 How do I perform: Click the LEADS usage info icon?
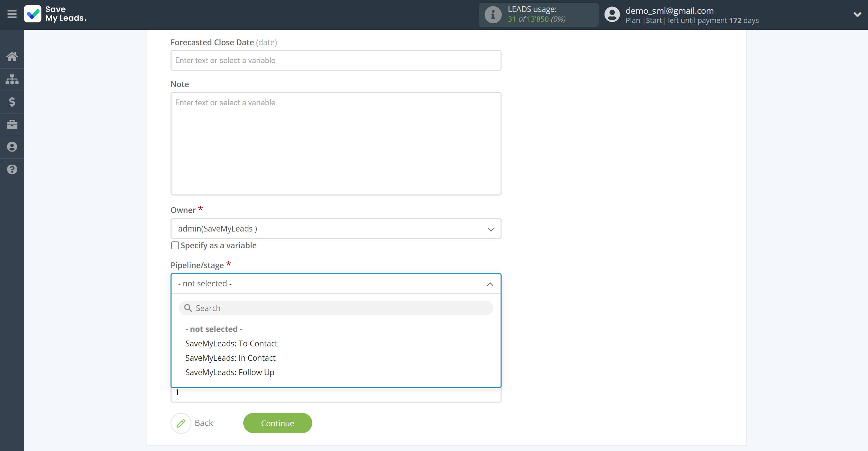[x=493, y=14]
